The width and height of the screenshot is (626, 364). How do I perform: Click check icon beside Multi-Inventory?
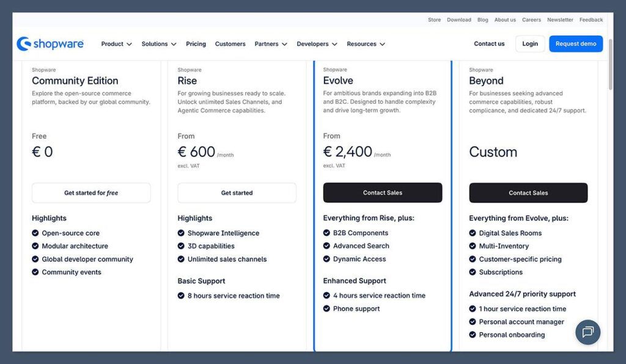(x=473, y=246)
